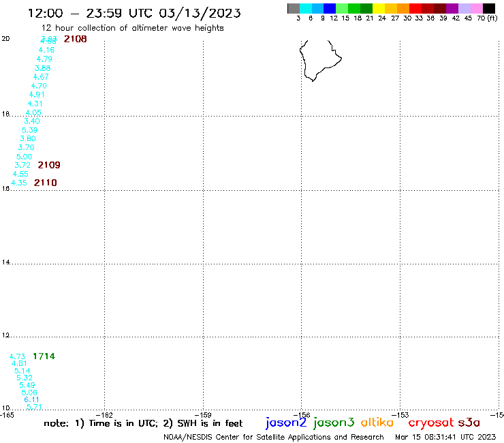This screenshot has width=504, height=443.
Task: Click the cryosat satellite legend label
Action: [x=430, y=423]
